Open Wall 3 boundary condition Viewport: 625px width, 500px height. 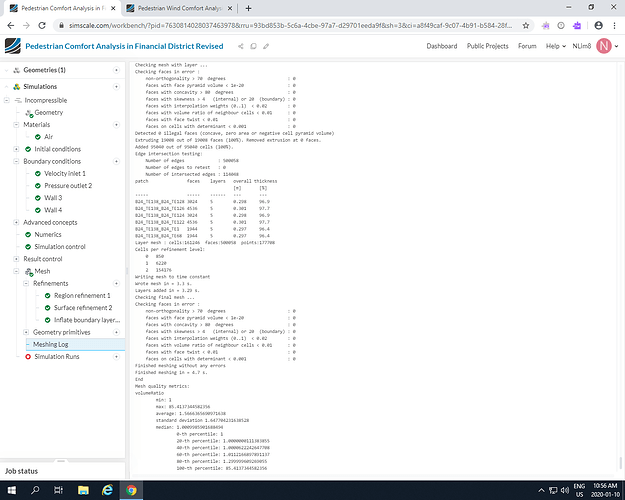click(53, 198)
